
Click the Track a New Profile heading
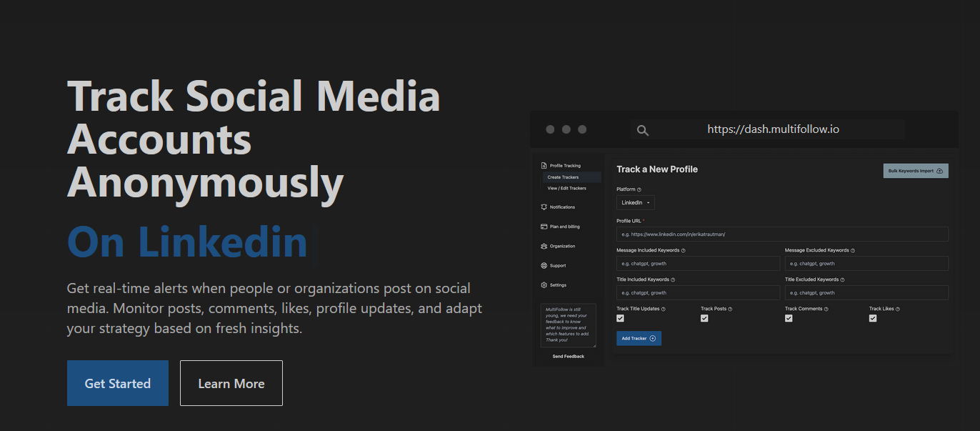click(657, 169)
